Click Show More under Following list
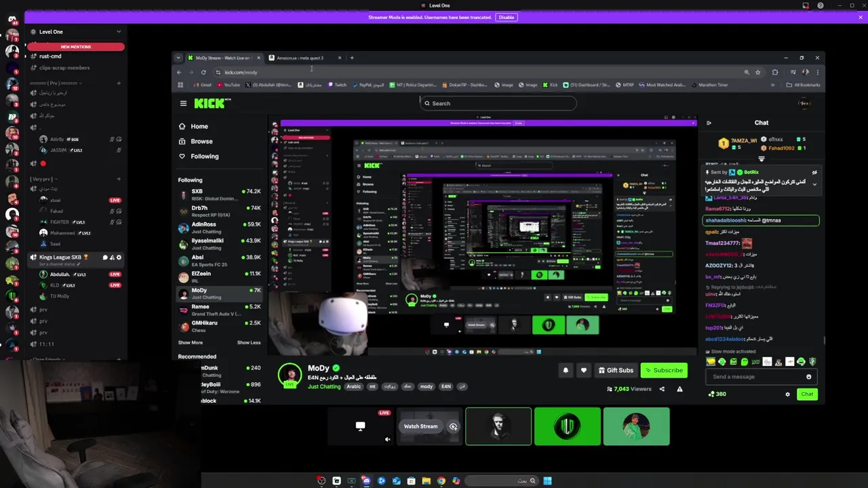The height and width of the screenshot is (488, 868). [x=190, y=342]
